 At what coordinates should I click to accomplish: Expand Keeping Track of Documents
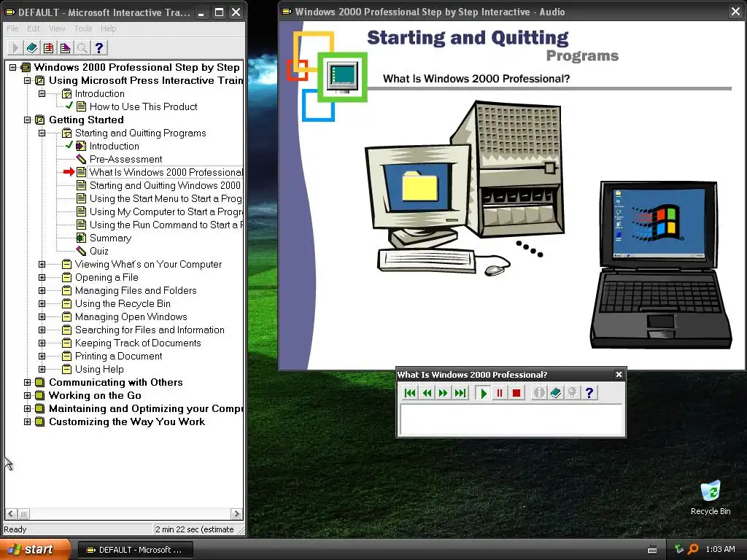point(42,343)
